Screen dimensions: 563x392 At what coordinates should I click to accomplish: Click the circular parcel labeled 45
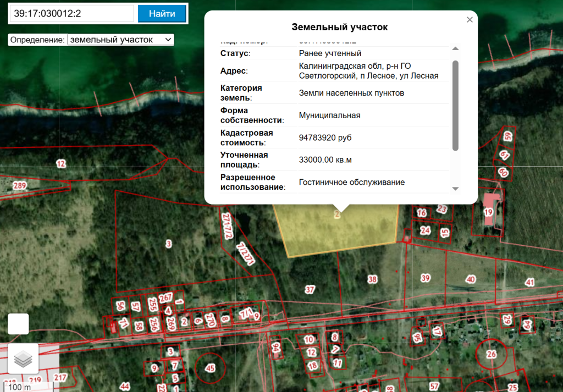(x=209, y=367)
